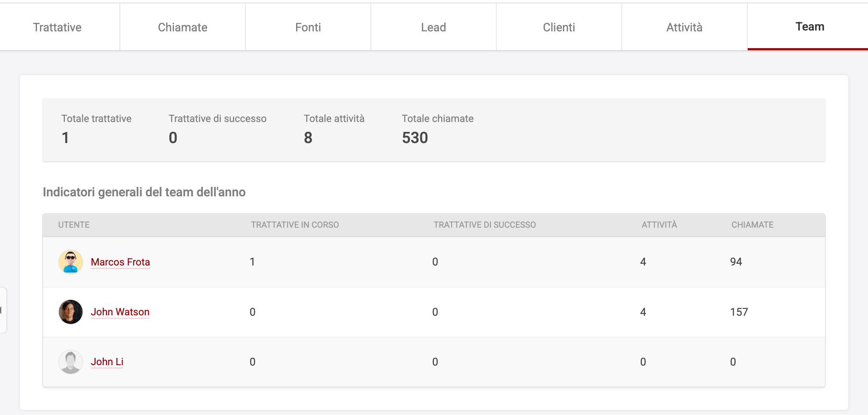868x415 pixels.
Task: Click John Li's gray placeholder avatar
Action: tap(70, 362)
